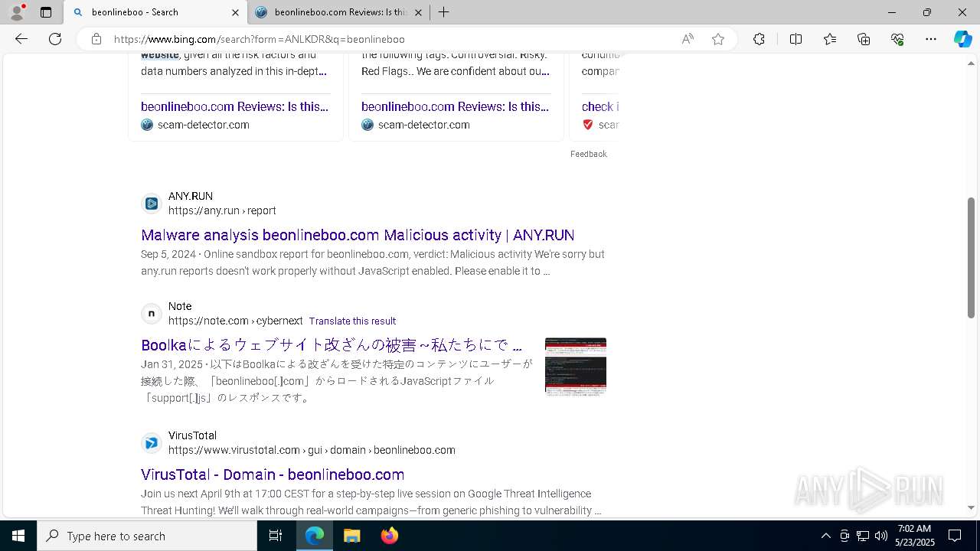
Task: Close the 'beonlineboo - Search' tab
Action: click(x=235, y=12)
